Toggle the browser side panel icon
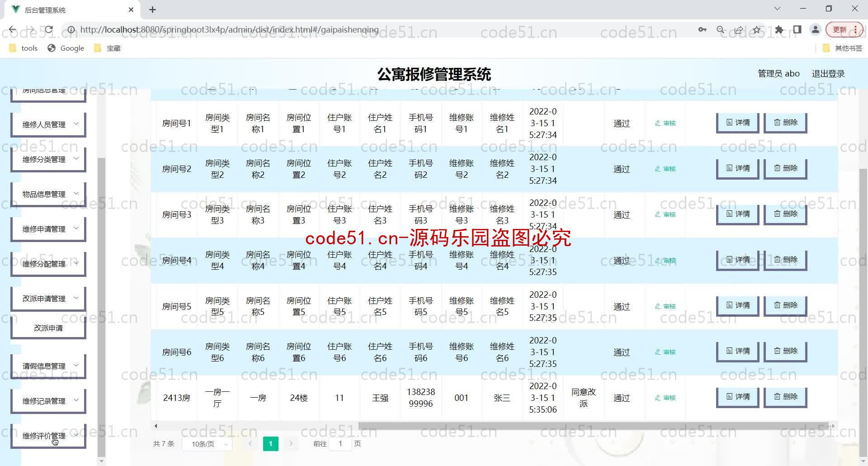The width and height of the screenshot is (868, 466). coord(797,30)
